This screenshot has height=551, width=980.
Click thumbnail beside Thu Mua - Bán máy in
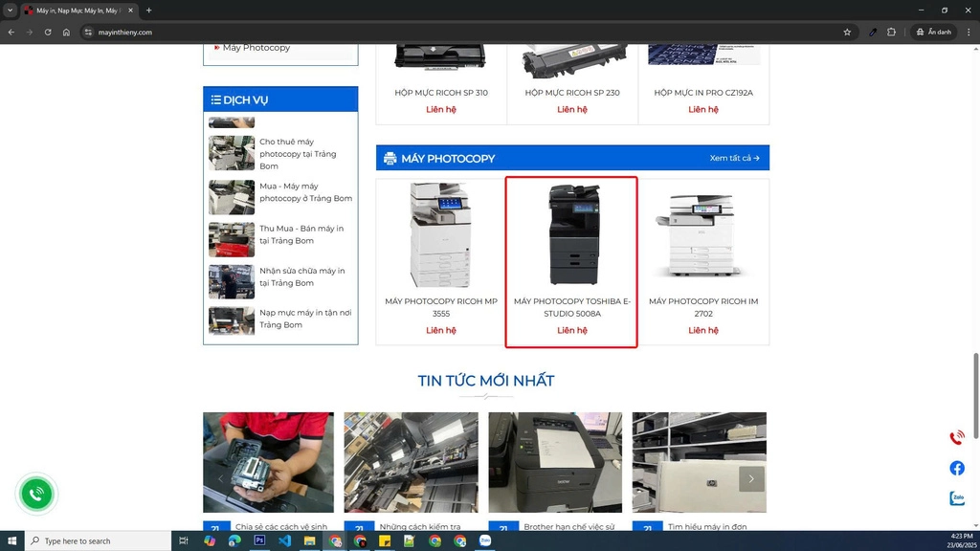tap(232, 239)
